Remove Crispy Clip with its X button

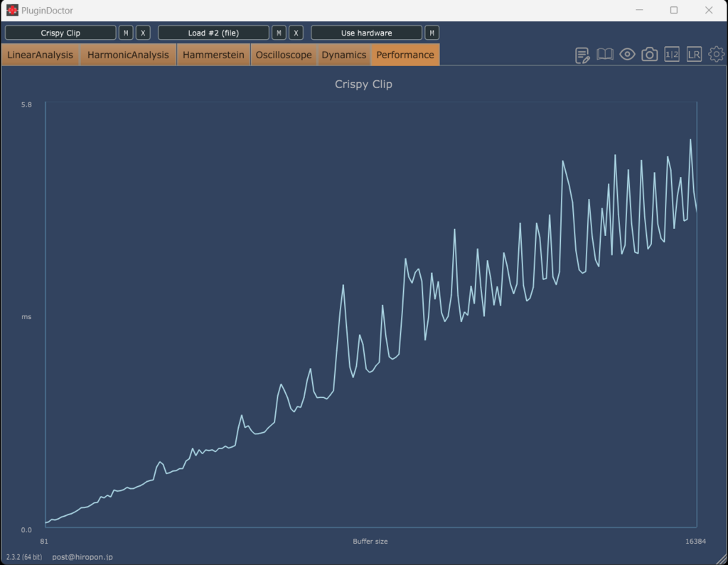pos(143,33)
